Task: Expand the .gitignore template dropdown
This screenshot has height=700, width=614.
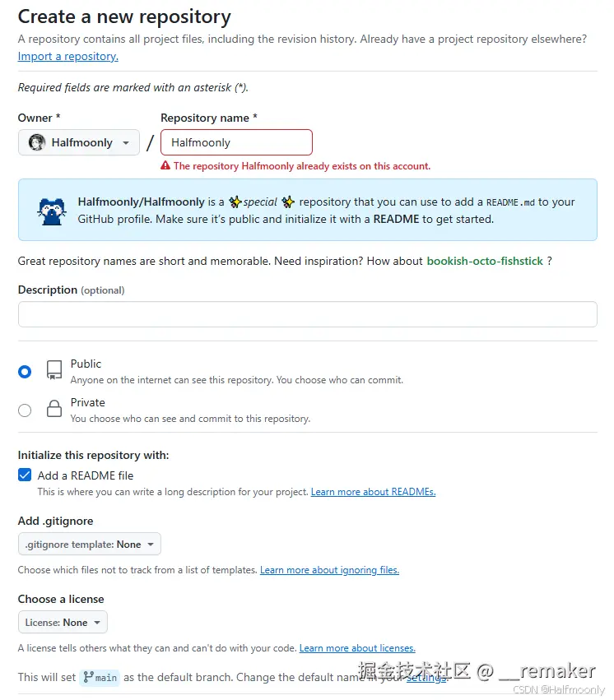Action: click(90, 544)
